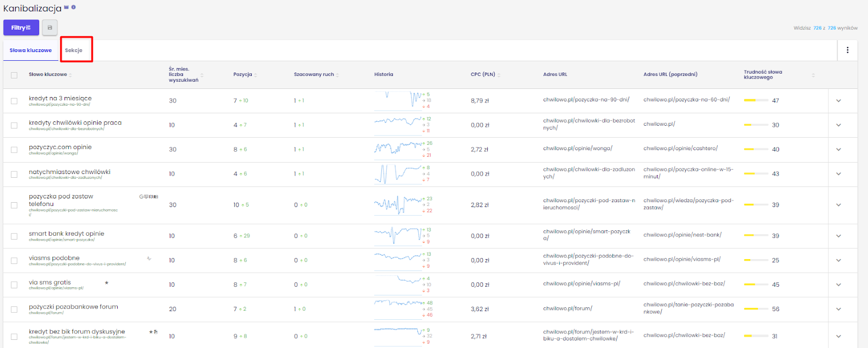
Task: Open the chwilowo.pl/pozyczka-na-90-dni/ URL link
Action: (x=586, y=100)
